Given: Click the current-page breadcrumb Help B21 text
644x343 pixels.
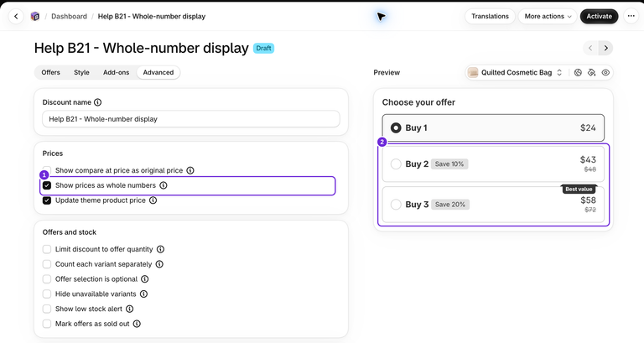Looking at the screenshot, I should pos(152,17).
